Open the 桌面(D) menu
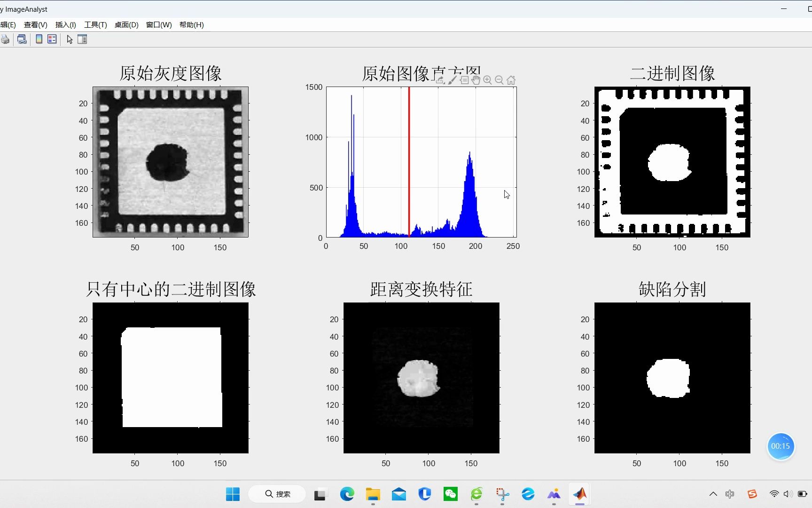The image size is (812, 508). point(126,25)
